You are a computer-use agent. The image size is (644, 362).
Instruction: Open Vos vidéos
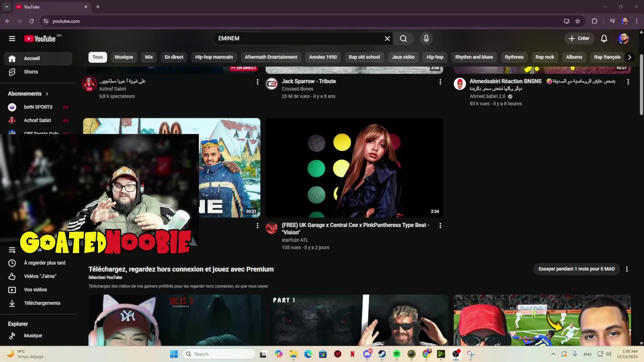[38, 290]
